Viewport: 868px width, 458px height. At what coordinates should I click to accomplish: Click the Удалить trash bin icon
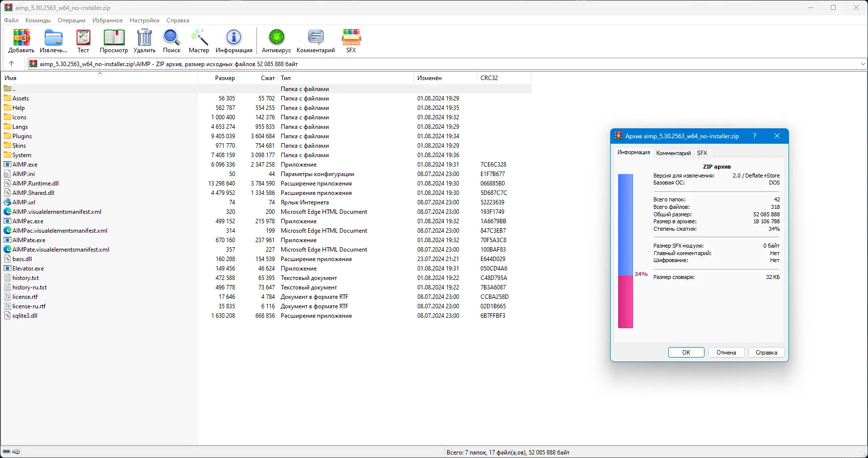pyautogui.click(x=145, y=38)
